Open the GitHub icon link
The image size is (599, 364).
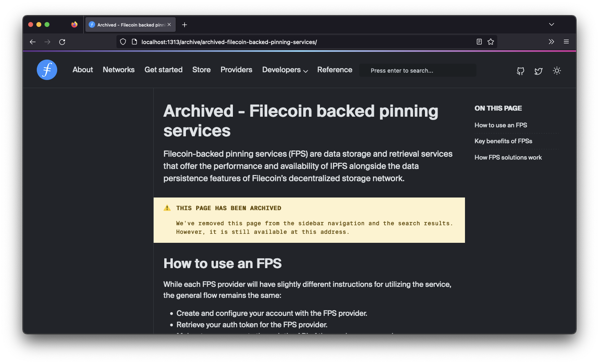pyautogui.click(x=520, y=71)
